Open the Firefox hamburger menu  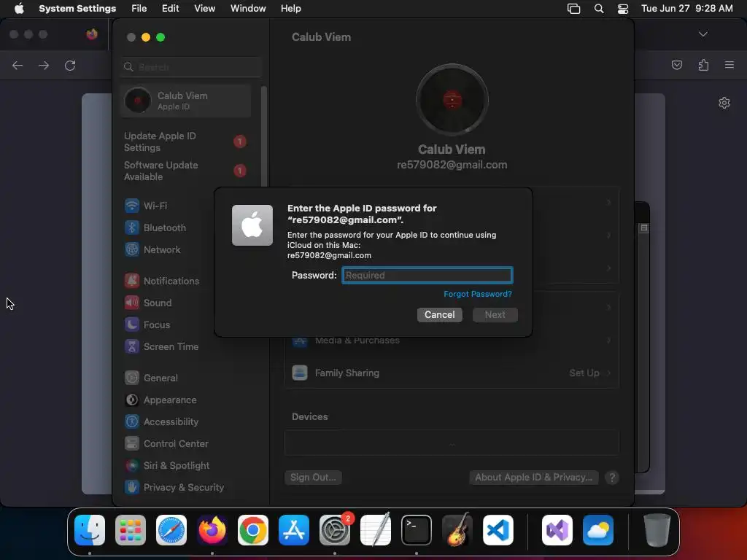click(x=729, y=65)
